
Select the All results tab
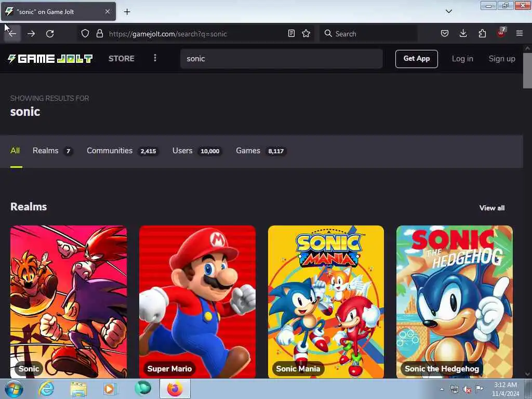[x=15, y=151]
